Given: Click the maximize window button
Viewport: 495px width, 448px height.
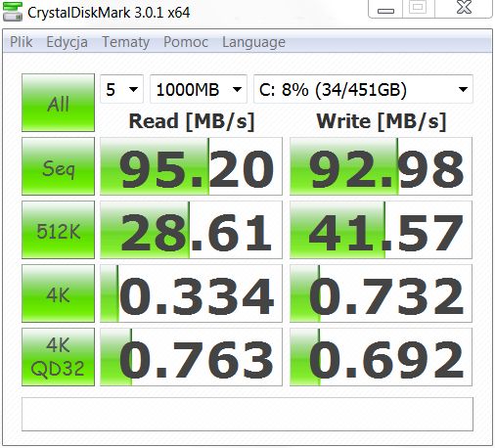Looking at the screenshot, I should click(x=418, y=8).
